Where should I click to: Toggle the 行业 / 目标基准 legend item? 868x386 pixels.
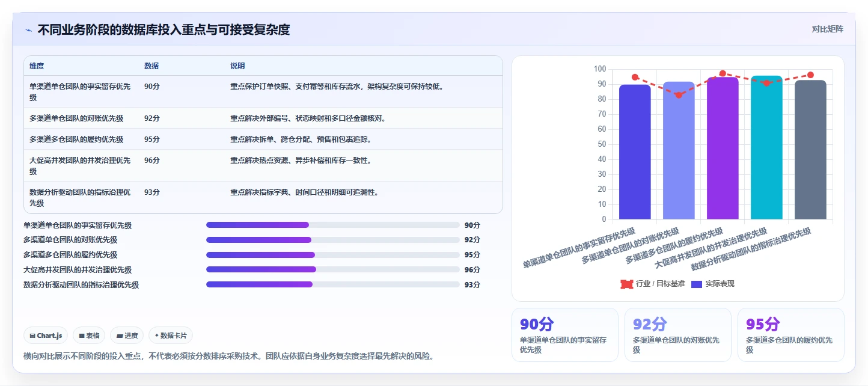653,284
